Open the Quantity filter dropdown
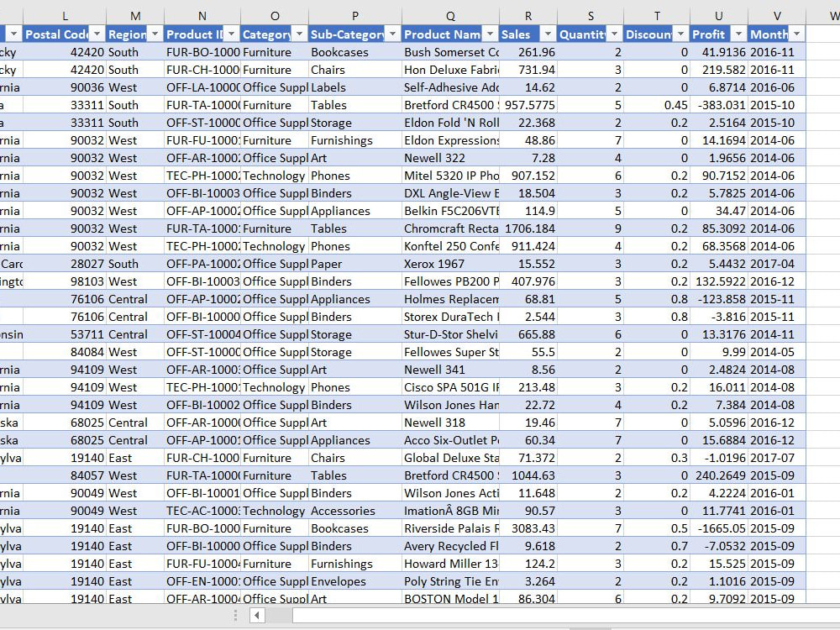The image size is (840, 630). coord(615,34)
